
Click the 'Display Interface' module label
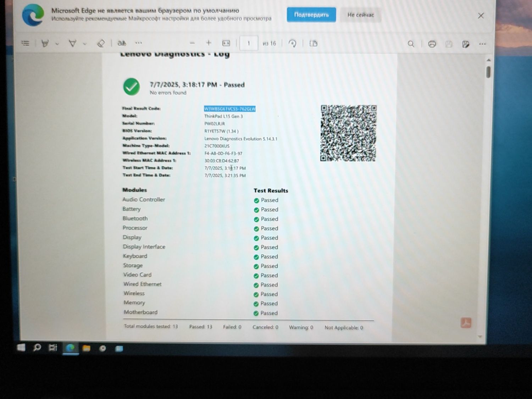(144, 246)
